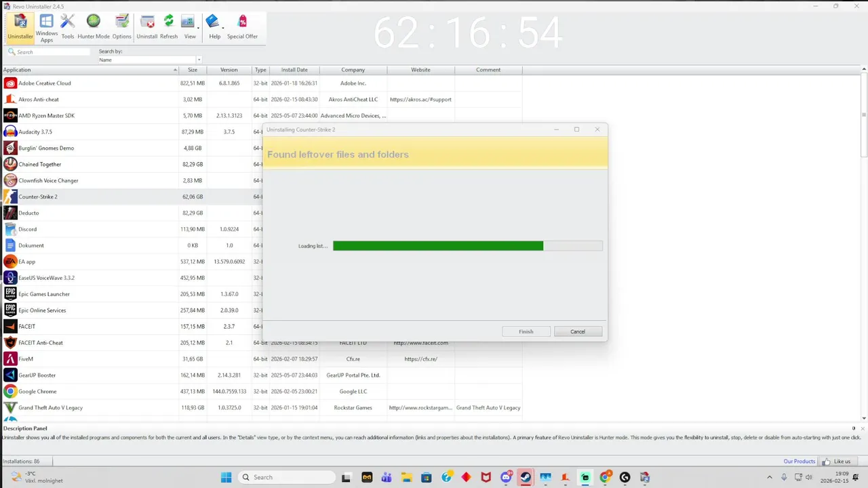
Task: Open the Windows Start menu
Action: (226, 477)
